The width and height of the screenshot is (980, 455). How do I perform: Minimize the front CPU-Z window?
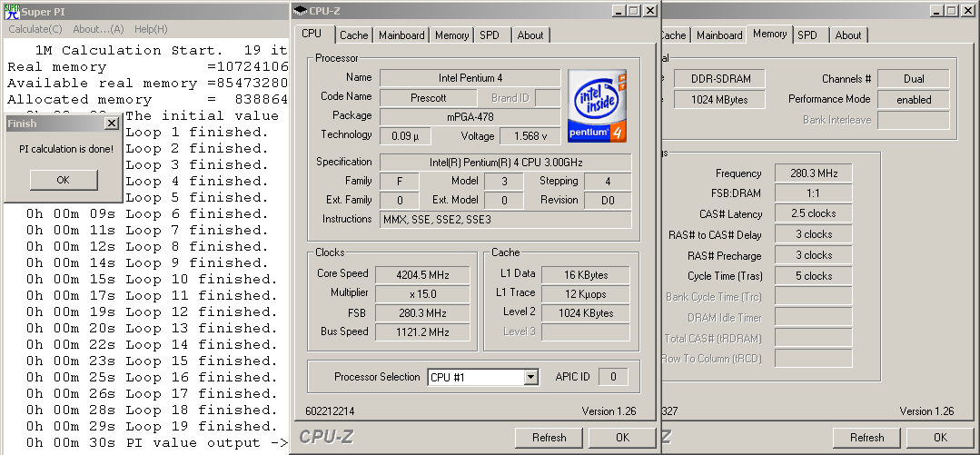pyautogui.click(x=619, y=11)
